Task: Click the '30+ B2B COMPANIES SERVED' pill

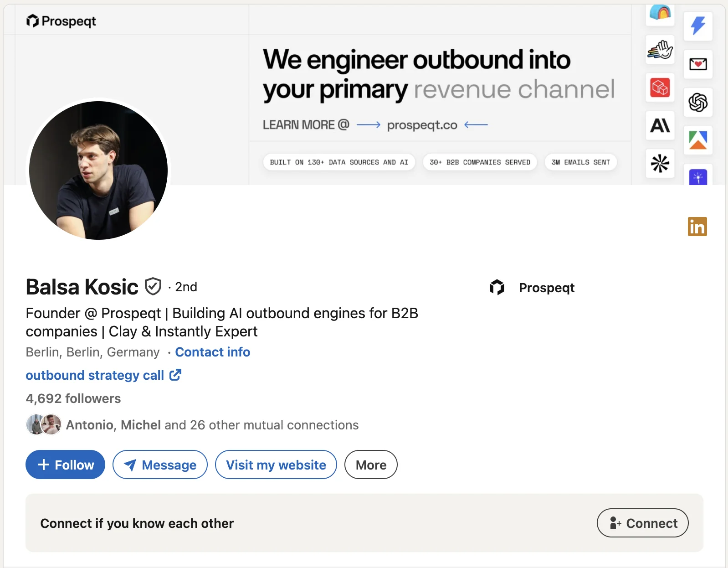Action: [480, 162]
